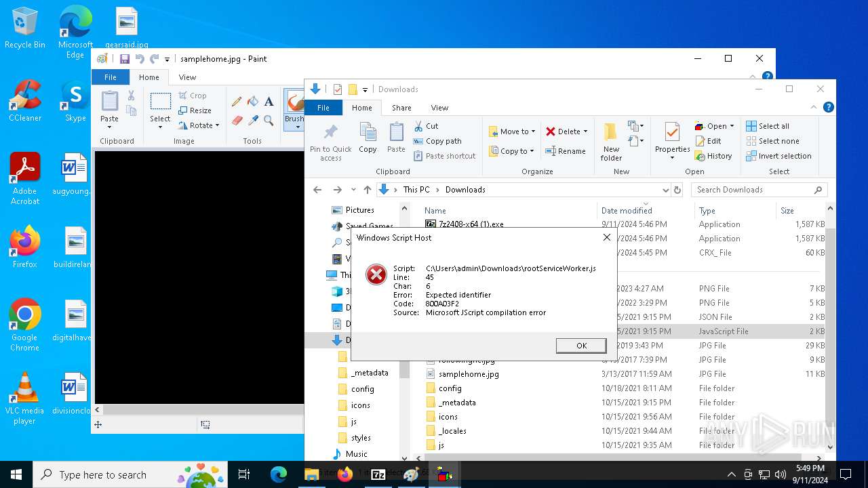Select the samplehome.jpg file in Explorer
This screenshot has height=488, width=868.
click(468, 374)
